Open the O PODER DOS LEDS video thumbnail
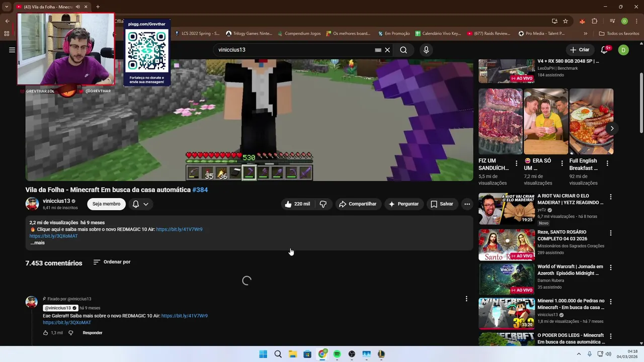The image size is (644, 362). (x=507, y=339)
